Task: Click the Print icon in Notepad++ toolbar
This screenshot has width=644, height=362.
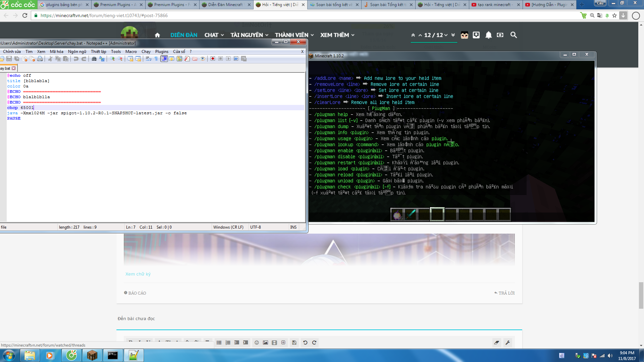Action: pos(40,59)
